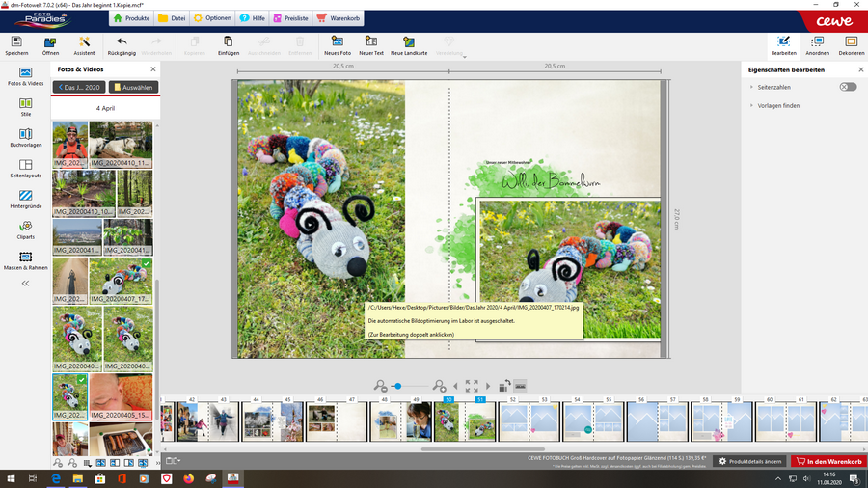The image size is (868, 488).
Task: Toggle the Seitenzahlen switch
Action: click(x=847, y=87)
